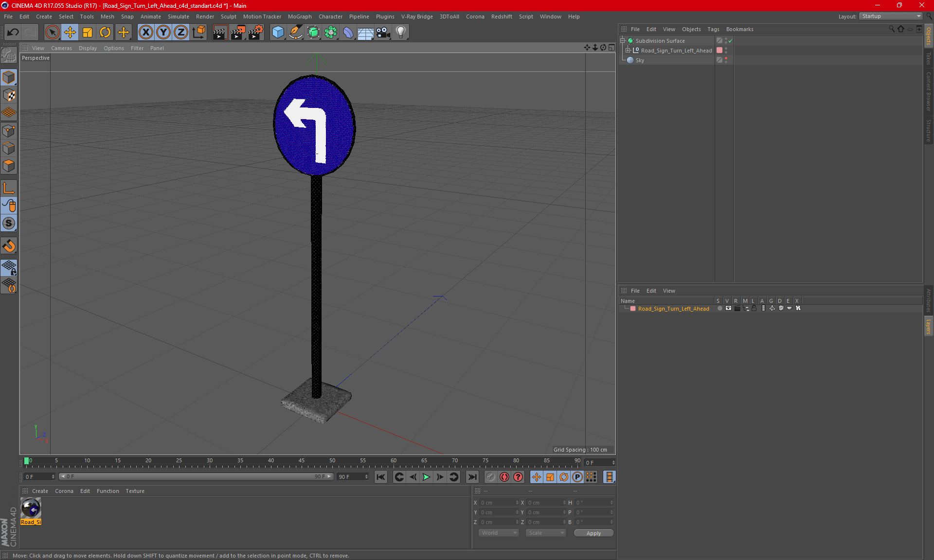
Task: Select Edges mode icon
Action: pyautogui.click(x=9, y=148)
